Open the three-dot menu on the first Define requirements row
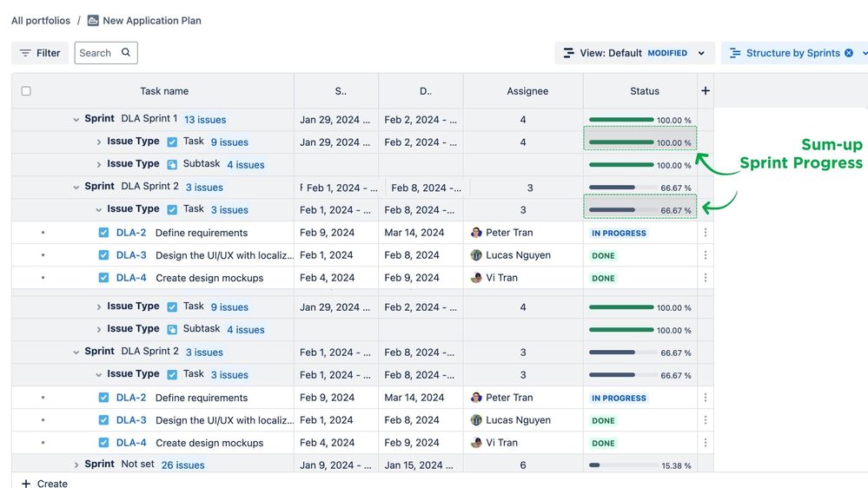This screenshot has width=868, height=488. point(706,233)
